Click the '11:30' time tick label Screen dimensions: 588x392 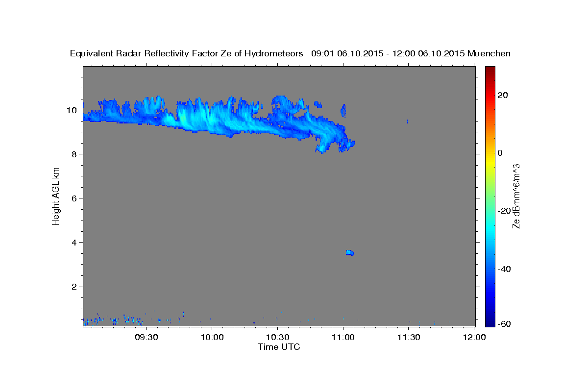coord(409,337)
